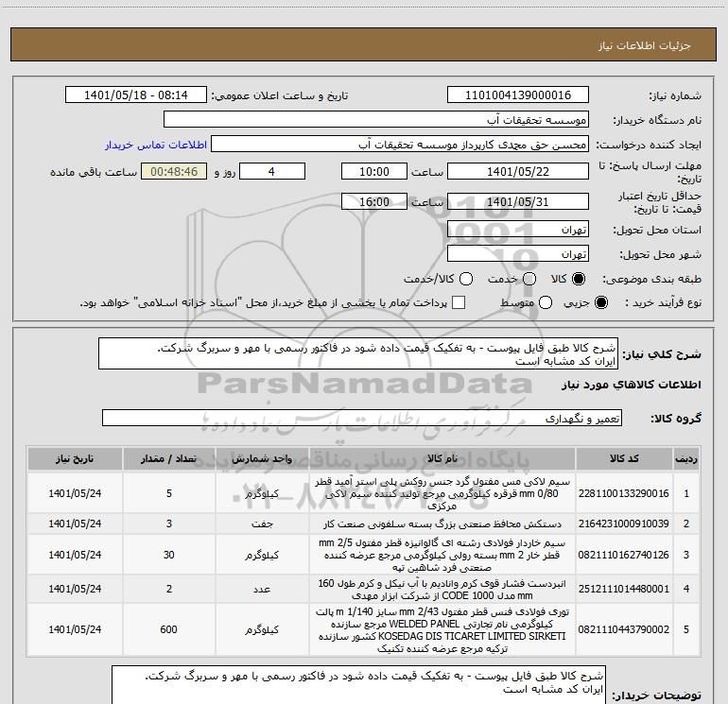This screenshot has height=704, width=728.
Task: Click the announcement date field 1401/05/18 - 08:14
Action: click(x=135, y=95)
